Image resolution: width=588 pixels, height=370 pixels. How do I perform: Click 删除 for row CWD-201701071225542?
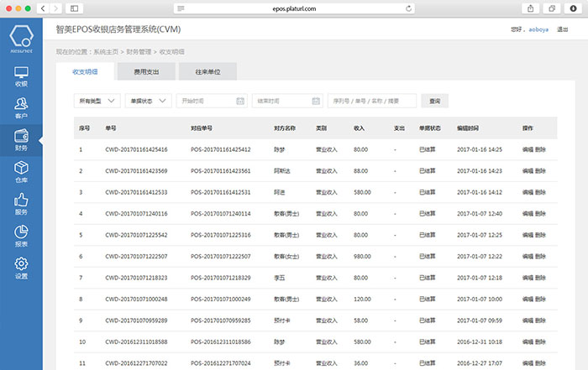(x=540, y=235)
